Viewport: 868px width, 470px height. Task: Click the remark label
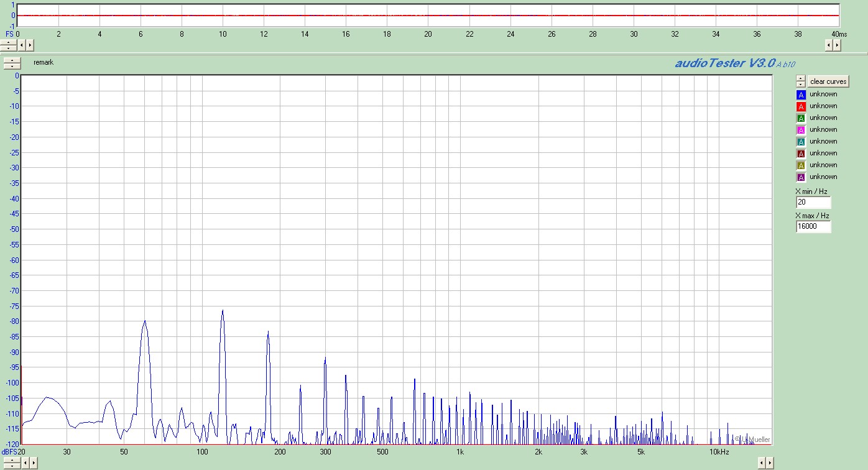pos(44,62)
